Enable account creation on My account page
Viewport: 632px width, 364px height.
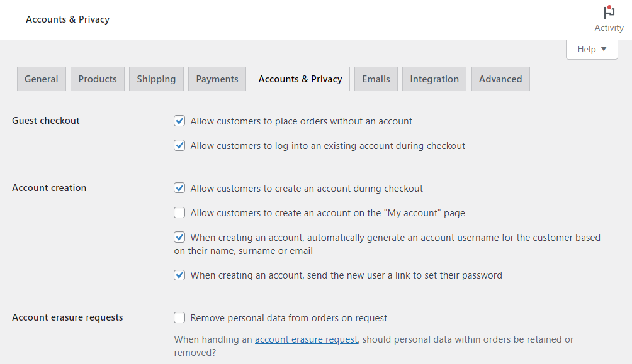point(179,212)
